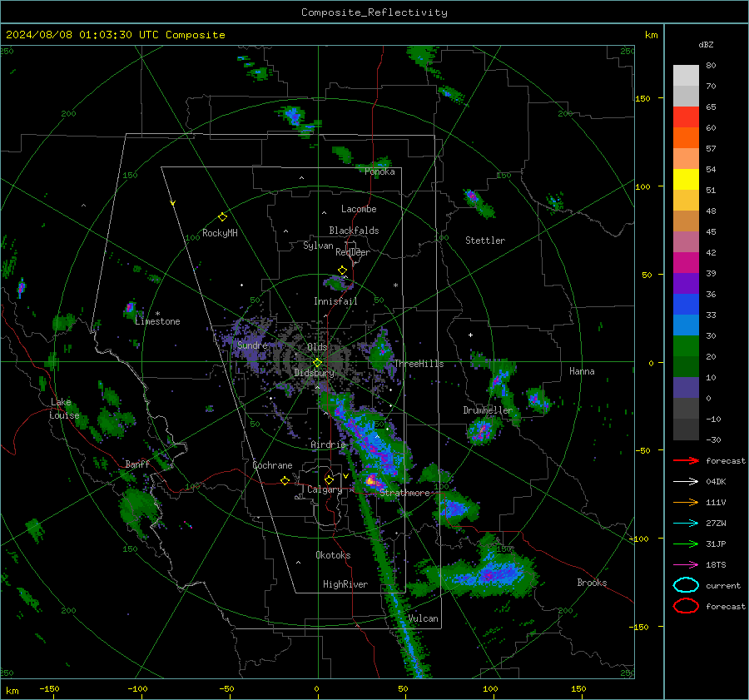
Task: Click the Airdrie city label
Action: [328, 444]
